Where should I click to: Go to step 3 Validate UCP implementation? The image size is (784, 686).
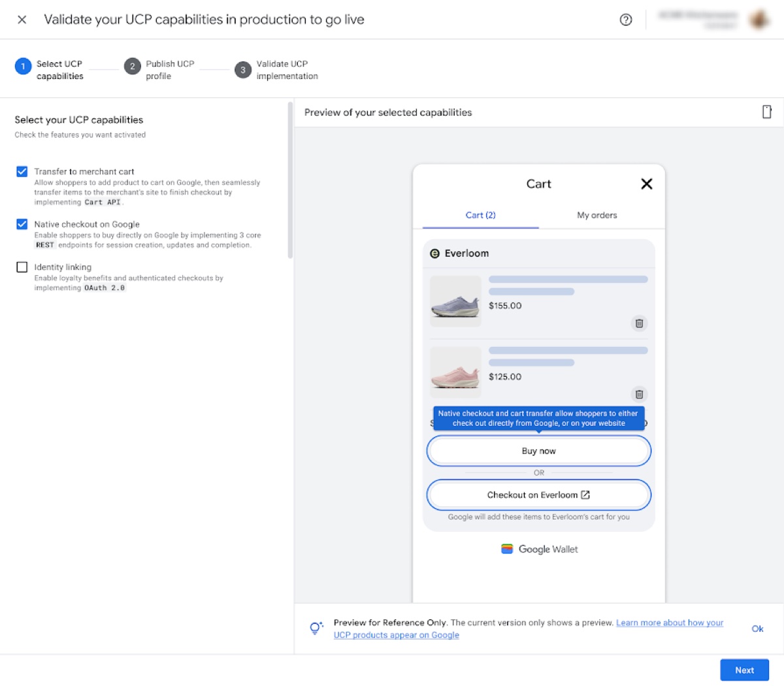276,69
